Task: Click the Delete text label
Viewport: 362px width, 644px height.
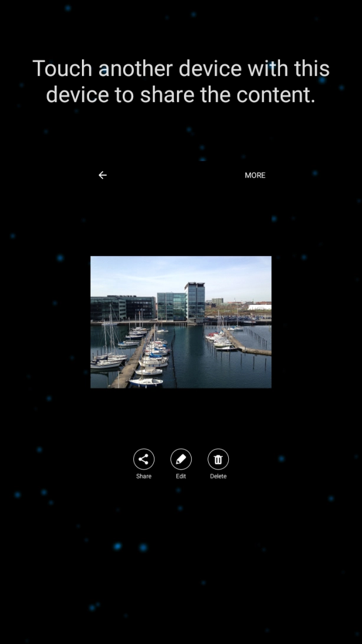Action: click(218, 477)
